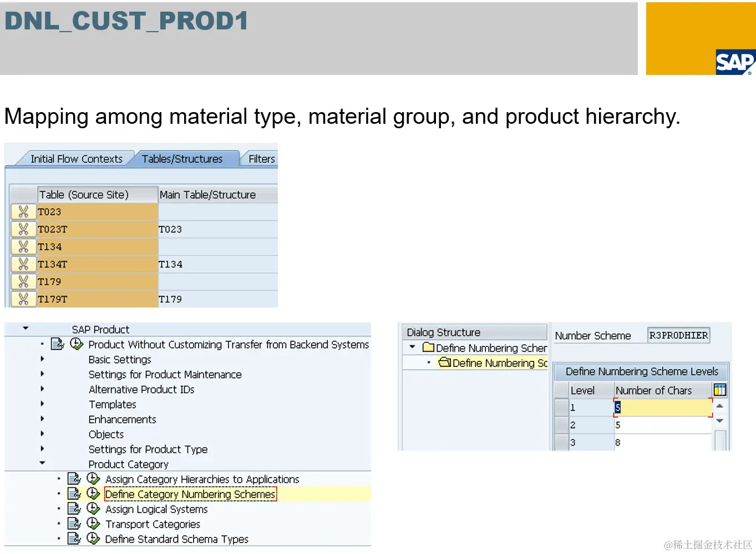Screen dimensions: 756x554
Task: Open documentation icon for Define Category Numbering Schemes
Action: (74, 493)
